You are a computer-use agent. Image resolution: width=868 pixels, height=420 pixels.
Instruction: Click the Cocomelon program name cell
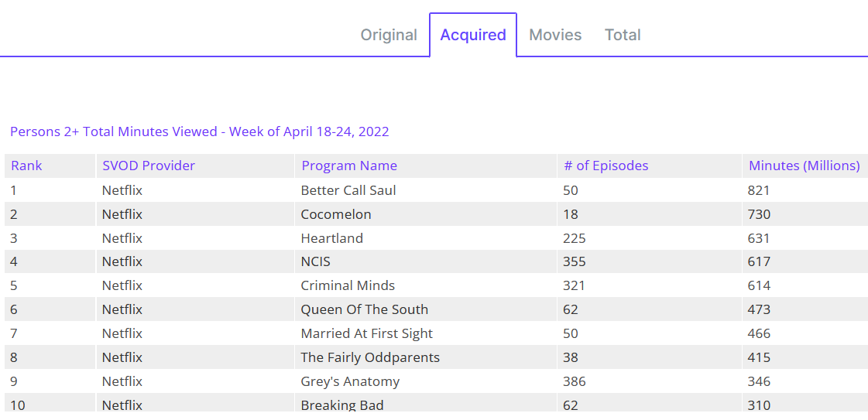pyautogui.click(x=336, y=214)
